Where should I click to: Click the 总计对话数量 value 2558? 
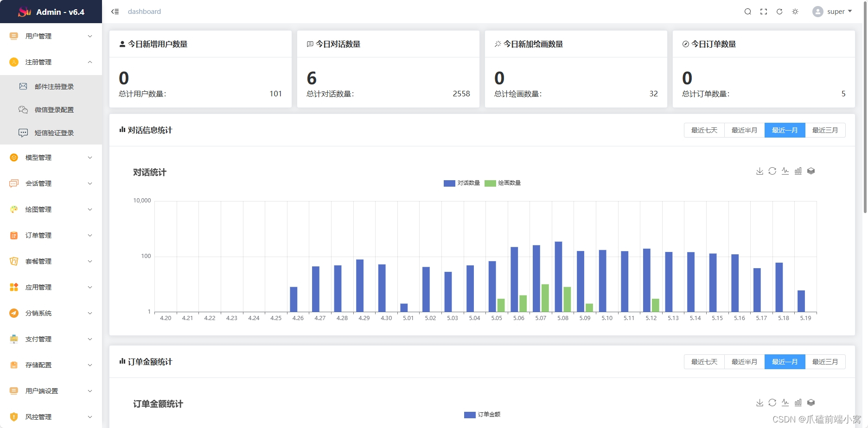point(461,94)
